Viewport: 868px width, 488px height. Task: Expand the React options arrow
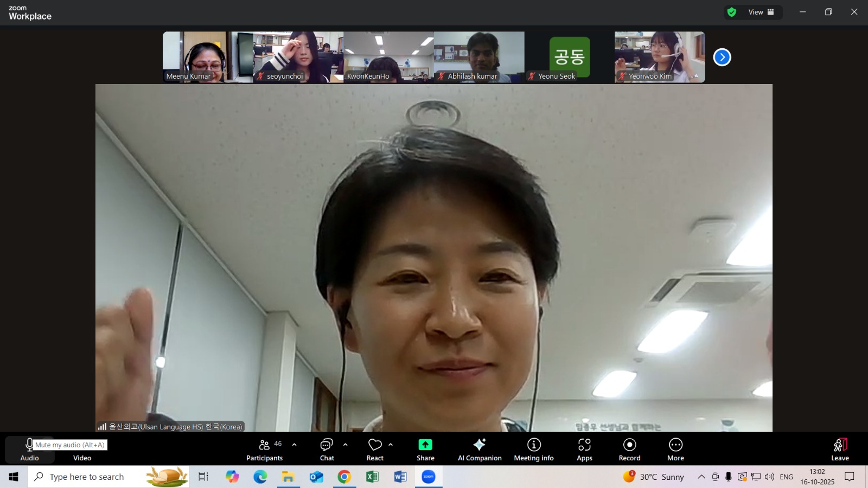[391, 445]
